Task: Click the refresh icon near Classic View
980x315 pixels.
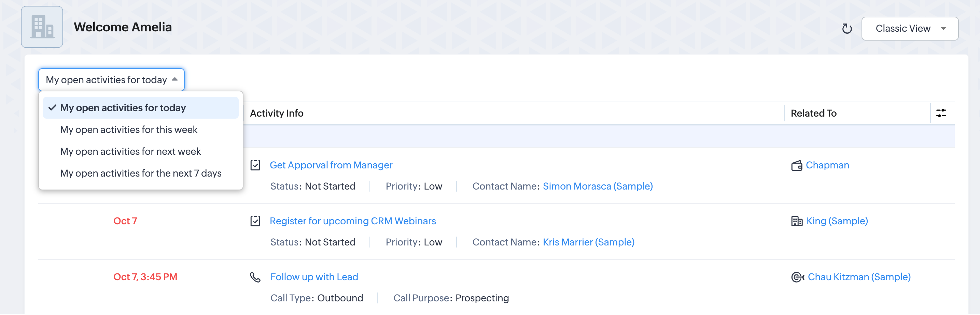Action: (846, 29)
